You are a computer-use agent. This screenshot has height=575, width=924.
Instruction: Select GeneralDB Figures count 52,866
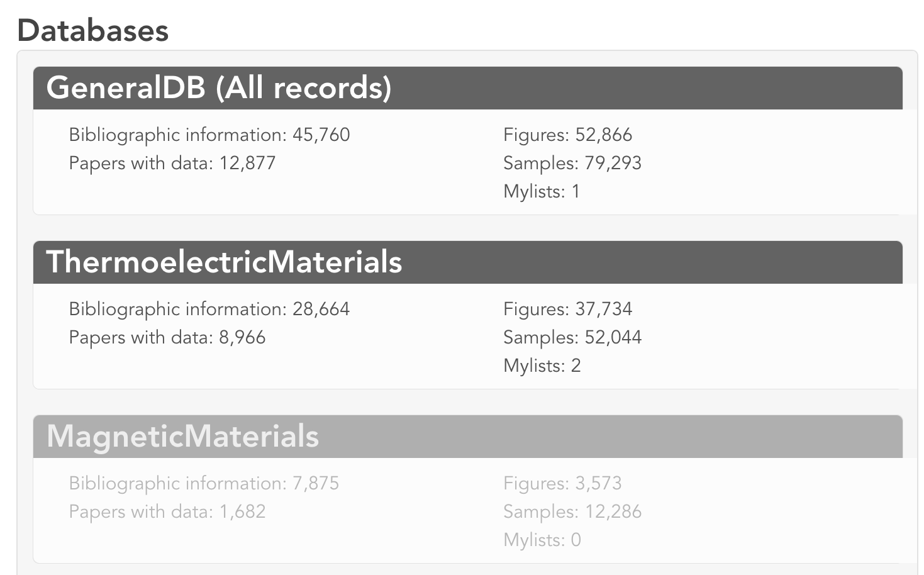tap(568, 135)
